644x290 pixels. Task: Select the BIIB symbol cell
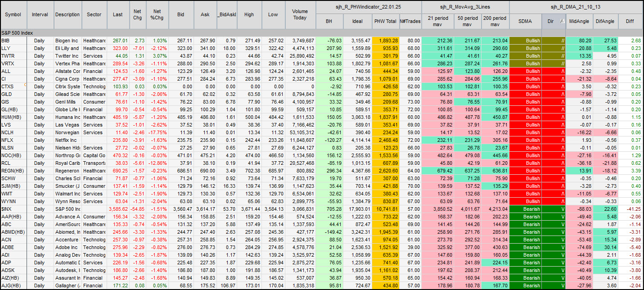click(x=14, y=41)
